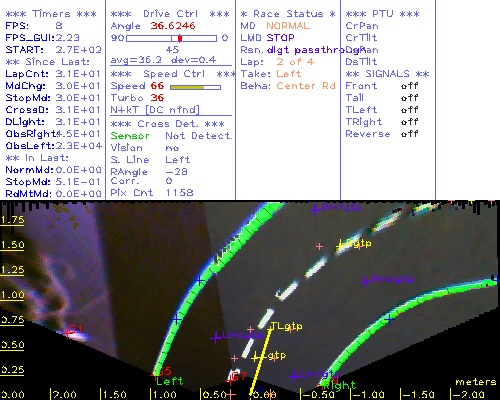This screenshot has height=400, width=500.
Task: Toggle the Tail signal off indicator
Action: 409,98
